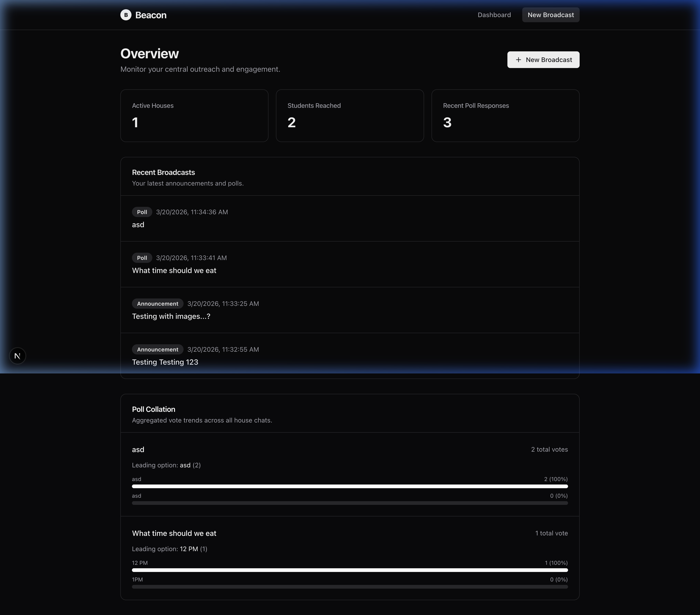Open the Active Houses stat card
Viewport: 700px width, 615px height.
pos(194,116)
